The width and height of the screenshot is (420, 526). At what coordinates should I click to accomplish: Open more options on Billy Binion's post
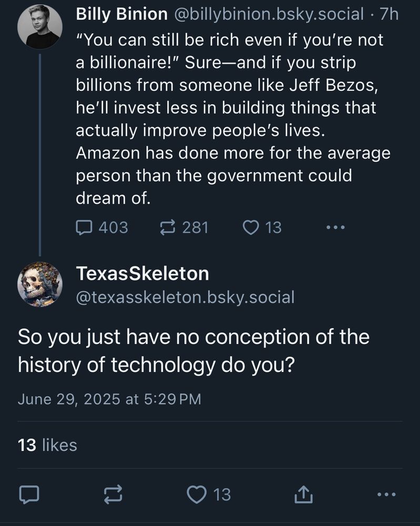(x=335, y=227)
